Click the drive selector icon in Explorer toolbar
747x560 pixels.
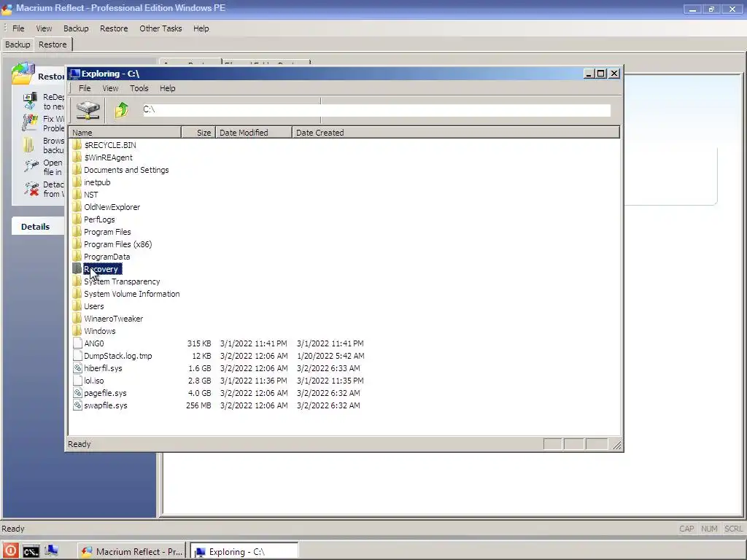pyautogui.click(x=88, y=110)
